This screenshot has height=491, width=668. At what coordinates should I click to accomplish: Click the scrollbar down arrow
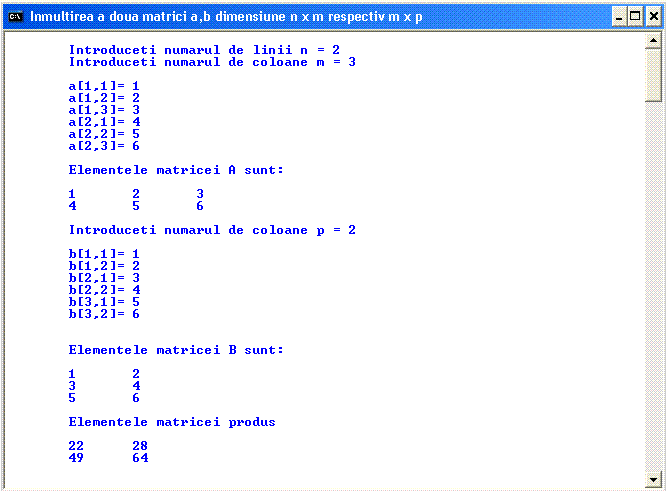pyautogui.click(x=653, y=474)
